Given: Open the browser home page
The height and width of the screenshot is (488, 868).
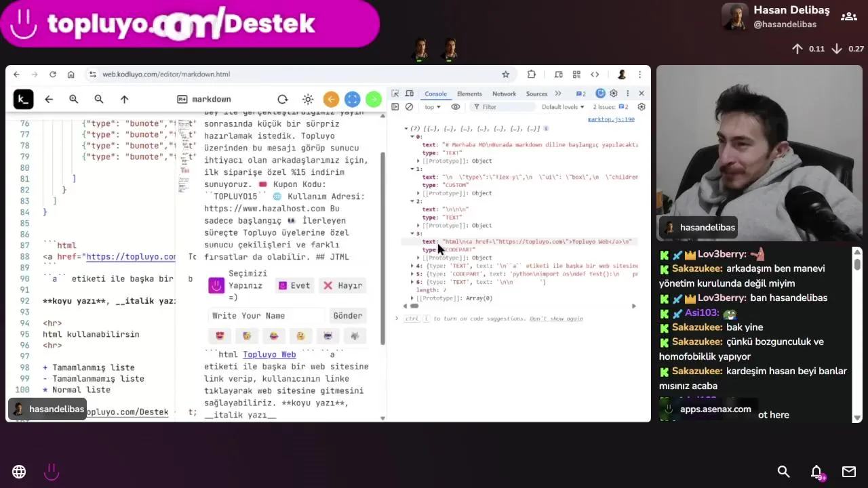Looking at the screenshot, I should [x=71, y=75].
